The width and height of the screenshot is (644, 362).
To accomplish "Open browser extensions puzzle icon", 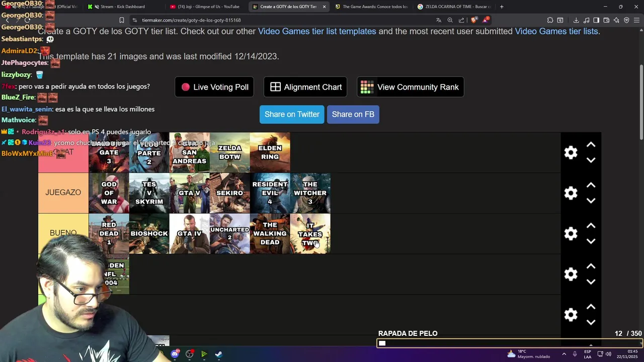I will point(550,20).
